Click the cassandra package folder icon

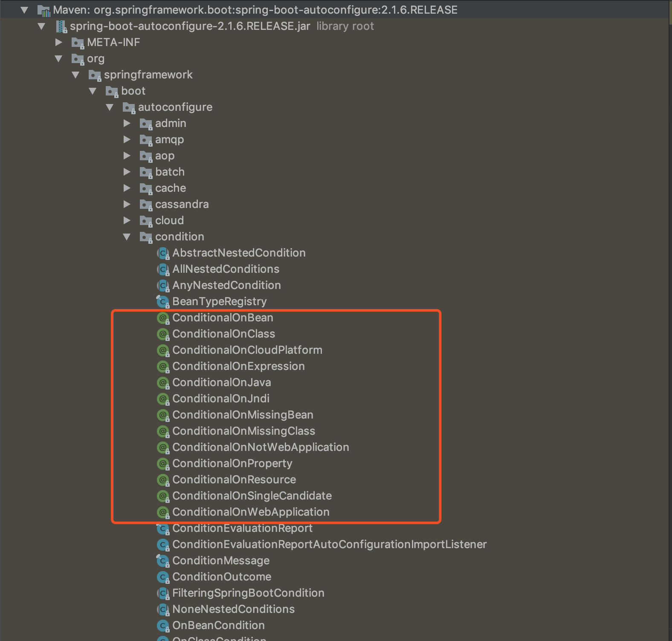pos(146,205)
